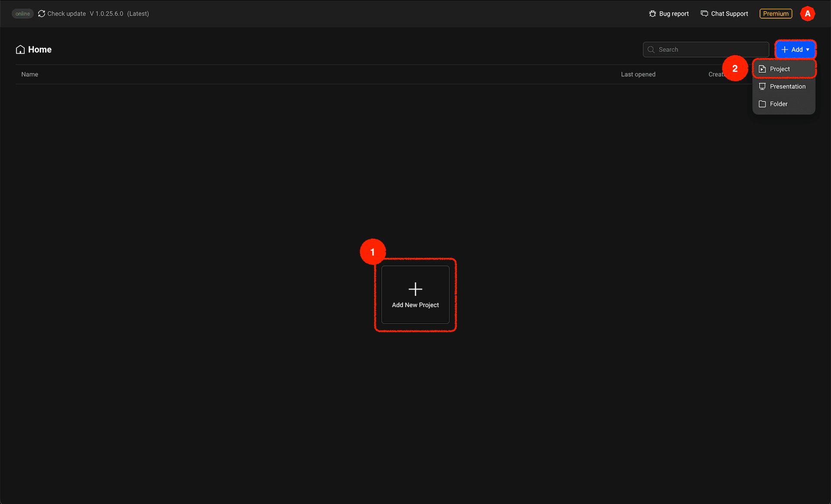Choose Presentation from the Add menu
Image resolution: width=831 pixels, height=504 pixels.
(787, 87)
